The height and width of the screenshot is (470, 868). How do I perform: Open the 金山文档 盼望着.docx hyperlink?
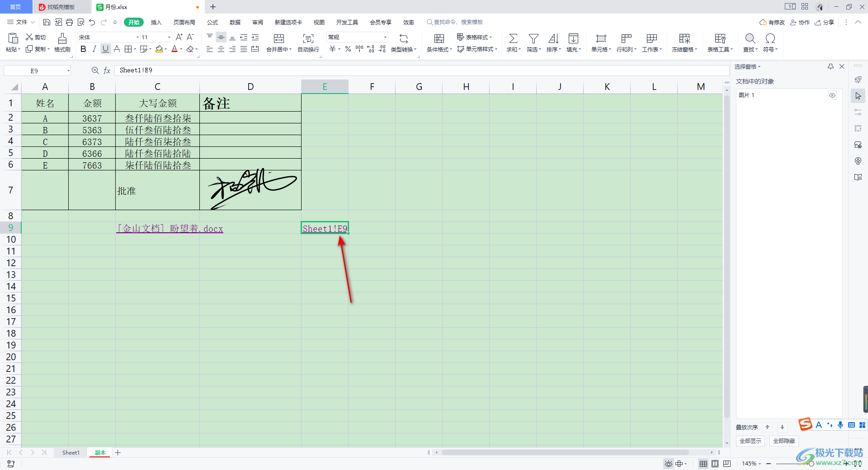point(170,229)
